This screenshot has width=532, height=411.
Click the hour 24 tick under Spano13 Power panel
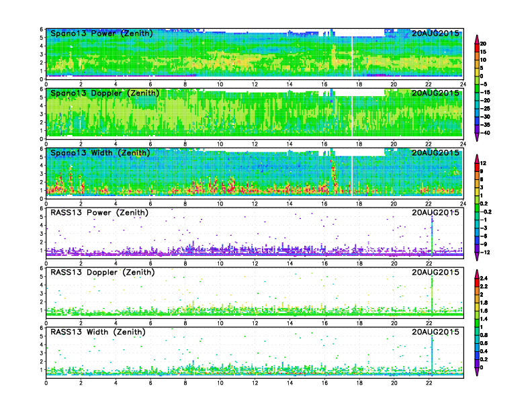(463, 84)
